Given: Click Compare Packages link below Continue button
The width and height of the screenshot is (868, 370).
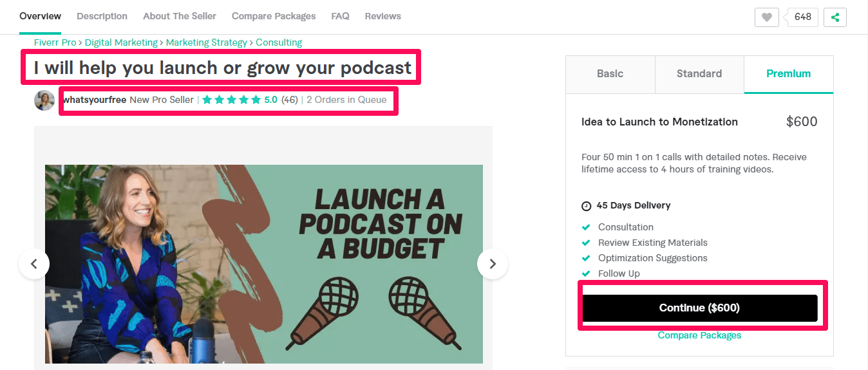Looking at the screenshot, I should coord(699,335).
